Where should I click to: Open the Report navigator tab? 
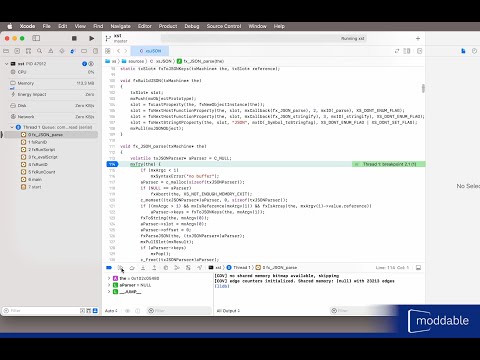point(95,51)
